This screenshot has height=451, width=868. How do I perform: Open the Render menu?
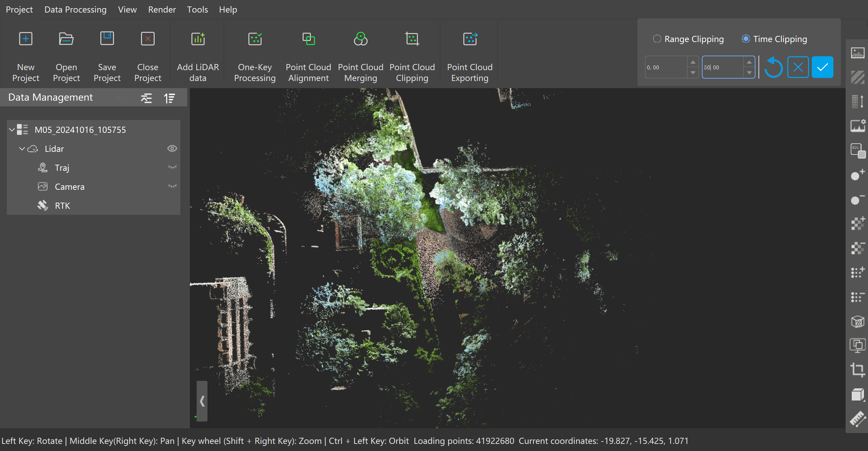[162, 9]
